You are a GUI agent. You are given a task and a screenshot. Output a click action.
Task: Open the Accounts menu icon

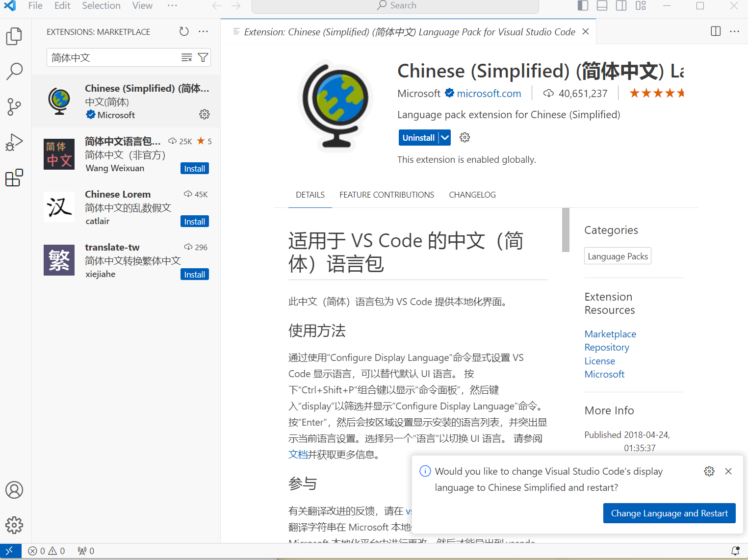(14, 490)
